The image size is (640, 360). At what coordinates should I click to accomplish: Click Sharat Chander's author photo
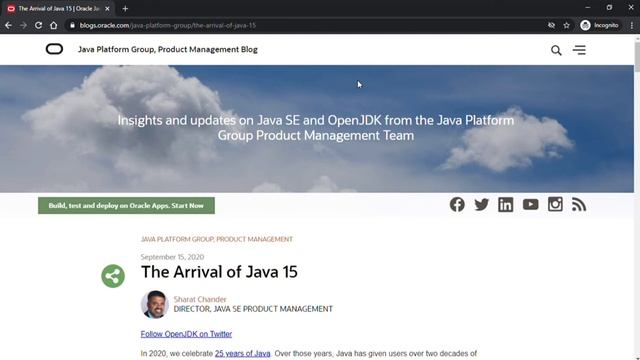[x=155, y=304]
